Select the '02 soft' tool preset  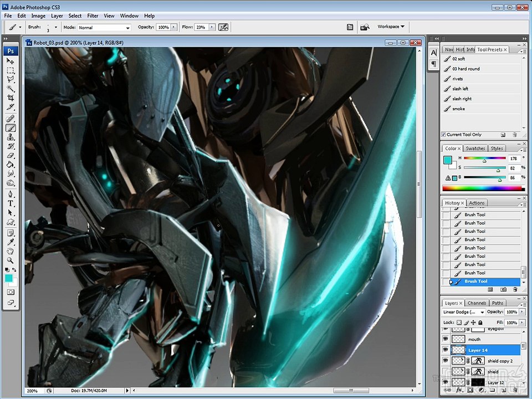pyautogui.click(x=481, y=59)
